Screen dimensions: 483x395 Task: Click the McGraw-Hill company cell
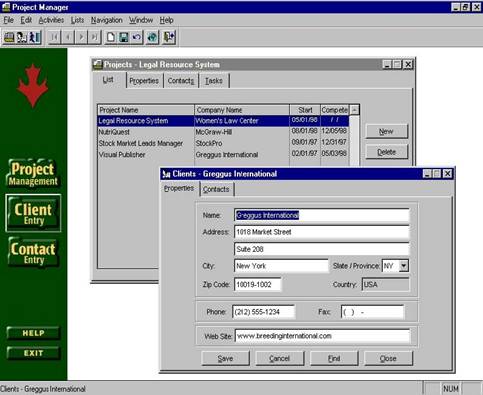[242, 132]
